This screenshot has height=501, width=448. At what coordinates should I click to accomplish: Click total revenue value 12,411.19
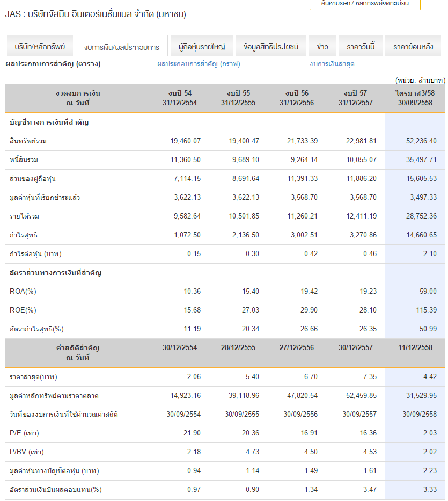tap(362, 216)
